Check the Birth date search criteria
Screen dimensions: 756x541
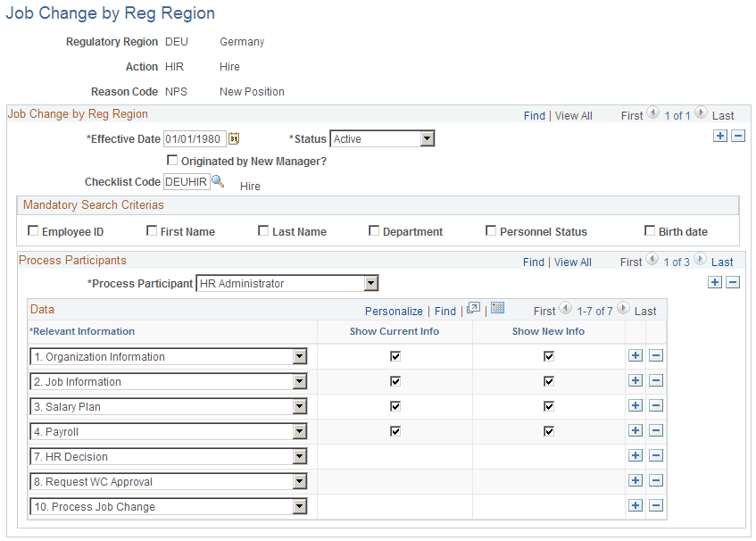pyautogui.click(x=650, y=230)
